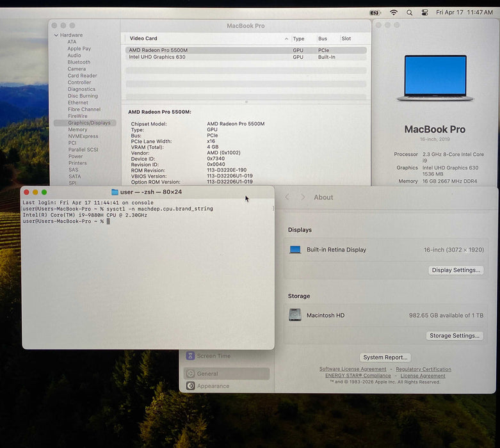Open Control Center icon in menu bar
Screen dimensions: 500x448
(424, 13)
